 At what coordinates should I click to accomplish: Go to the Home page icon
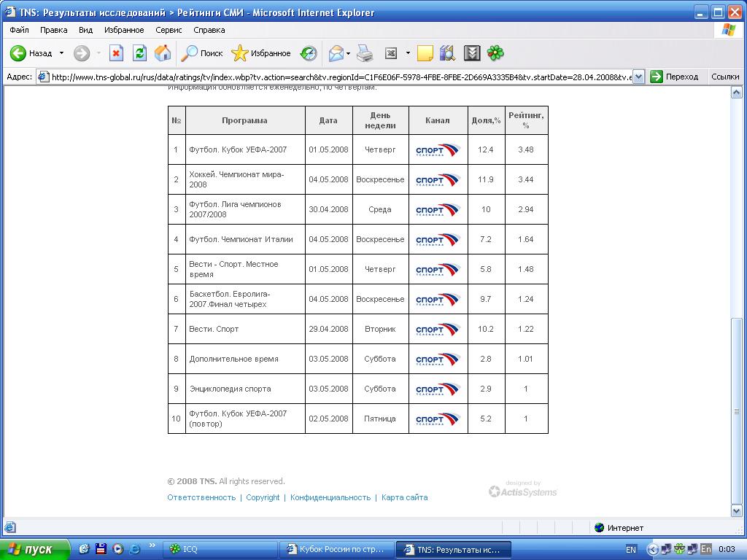click(x=163, y=53)
